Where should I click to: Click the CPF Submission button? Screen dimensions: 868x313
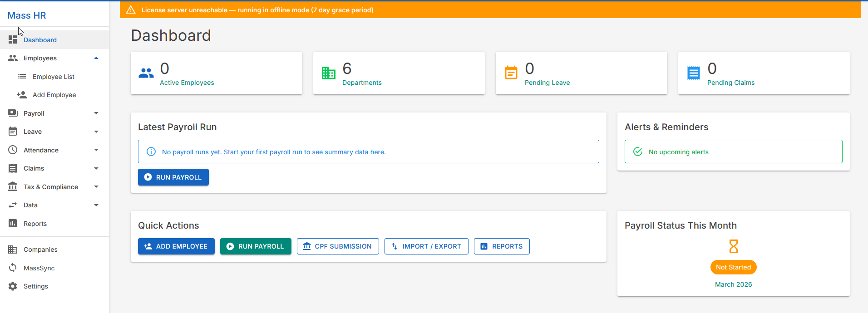(x=338, y=246)
